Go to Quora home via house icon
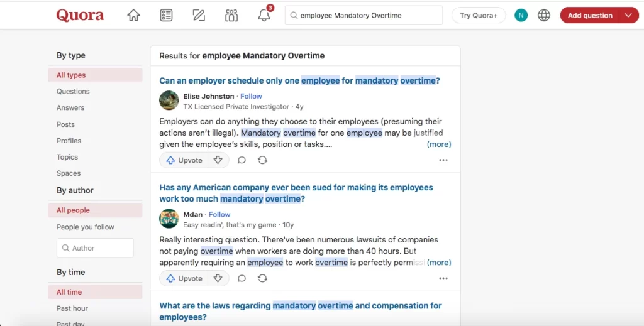 [x=133, y=16]
